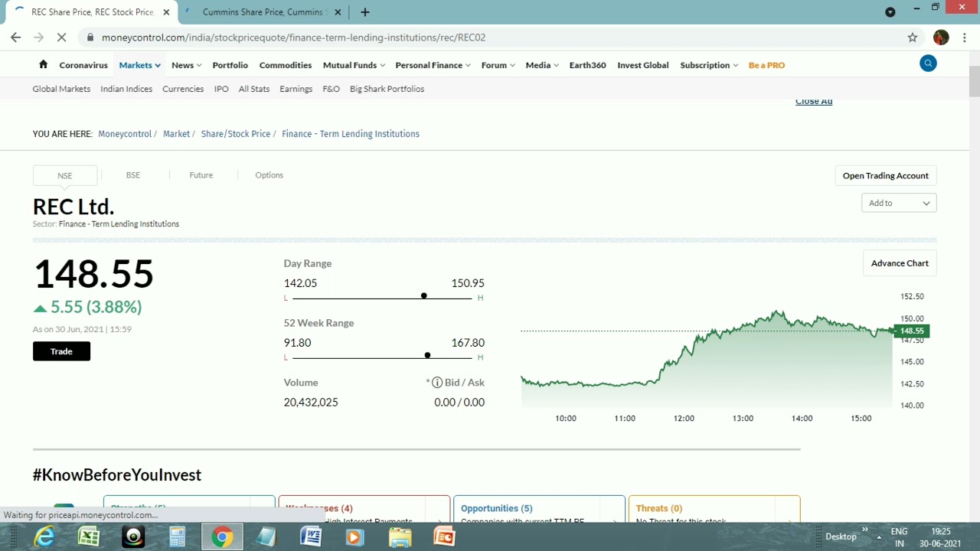The width and height of the screenshot is (980, 551).
Task: Open the media player taskbar icon
Action: pos(354,537)
